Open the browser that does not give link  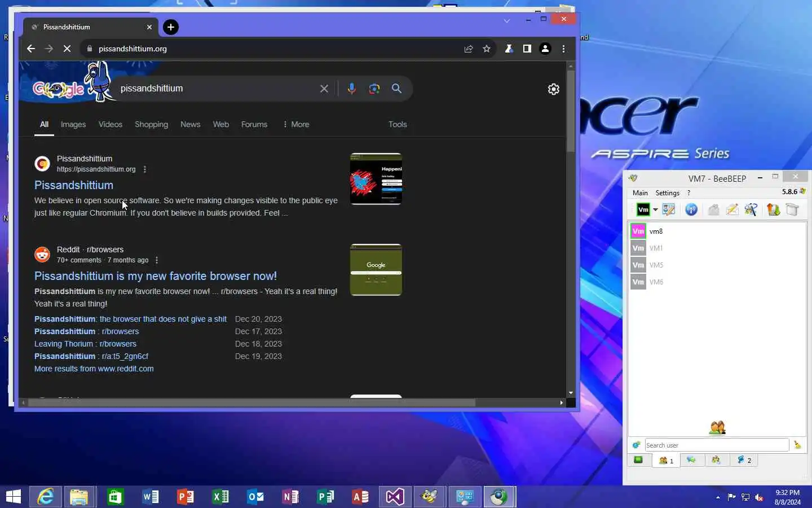pyautogui.click(x=130, y=319)
